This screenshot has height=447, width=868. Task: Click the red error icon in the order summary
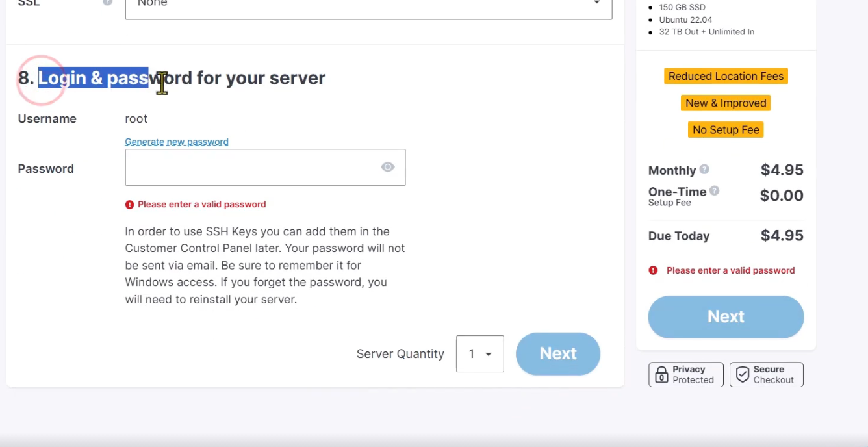coord(654,270)
